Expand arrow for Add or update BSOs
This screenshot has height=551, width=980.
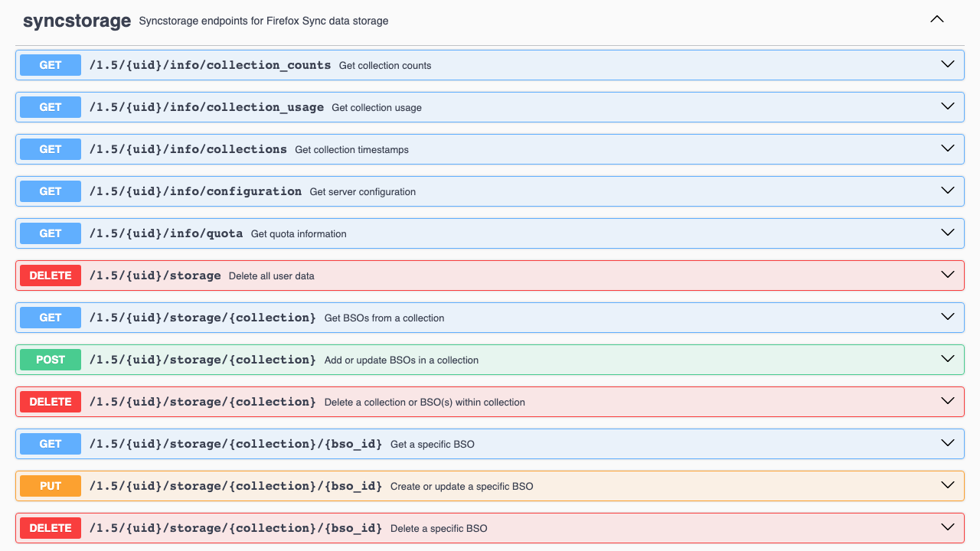pyautogui.click(x=948, y=359)
